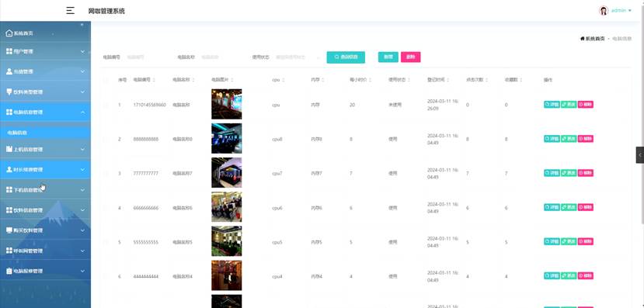Image resolution: width=644 pixels, height=308 pixels.
Task: Click the home icon beside 系统首页 in sidebar
Action: (x=9, y=33)
